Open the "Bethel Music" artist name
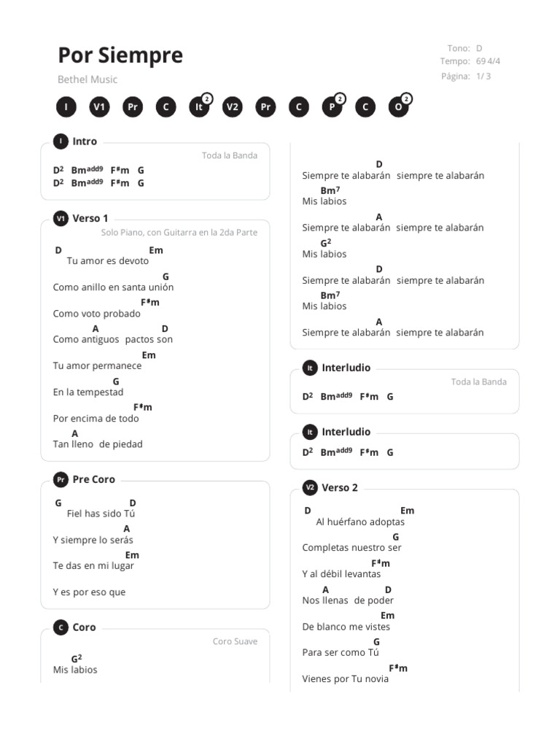Screen dimensions: 560x747 87,80
